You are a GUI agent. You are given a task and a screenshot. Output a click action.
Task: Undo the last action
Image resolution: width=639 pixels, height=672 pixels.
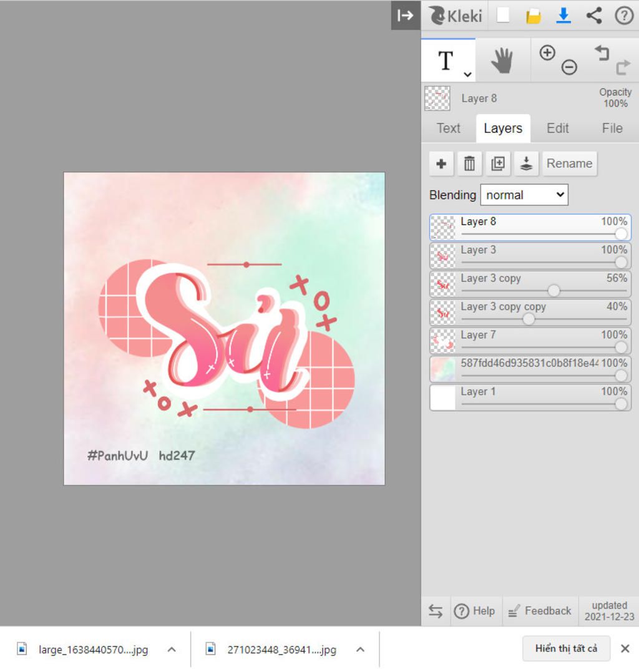(x=602, y=52)
